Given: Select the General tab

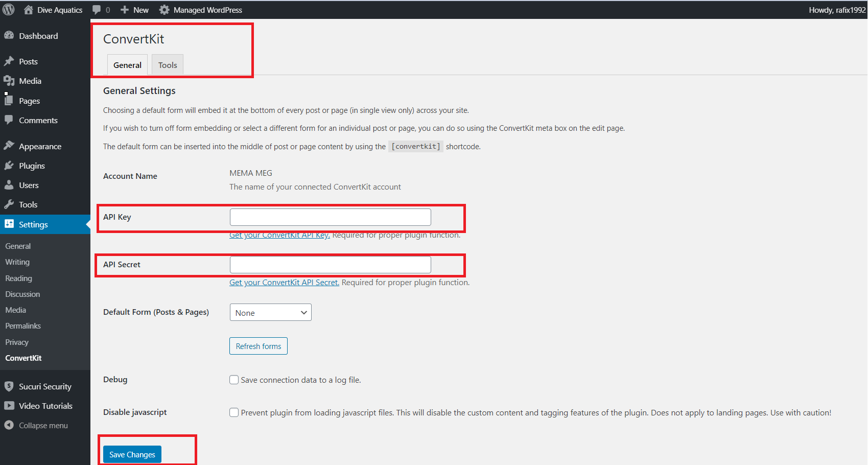Looking at the screenshot, I should point(127,64).
